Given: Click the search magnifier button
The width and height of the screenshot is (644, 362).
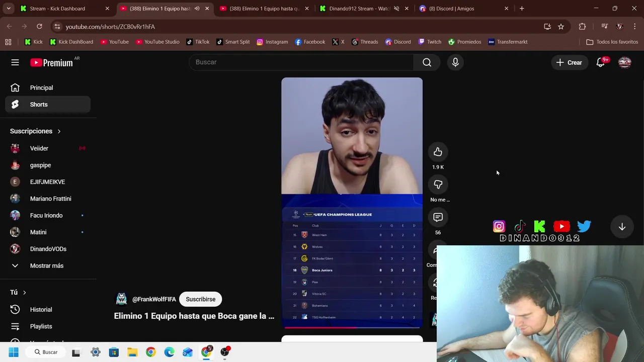Looking at the screenshot, I should tap(427, 62).
